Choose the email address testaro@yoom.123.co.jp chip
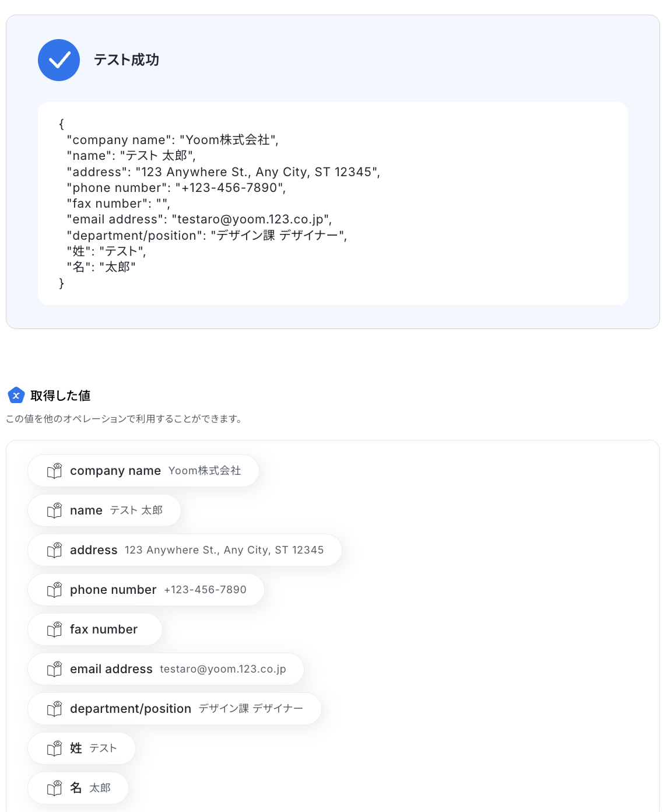The image size is (667, 812). 166,669
